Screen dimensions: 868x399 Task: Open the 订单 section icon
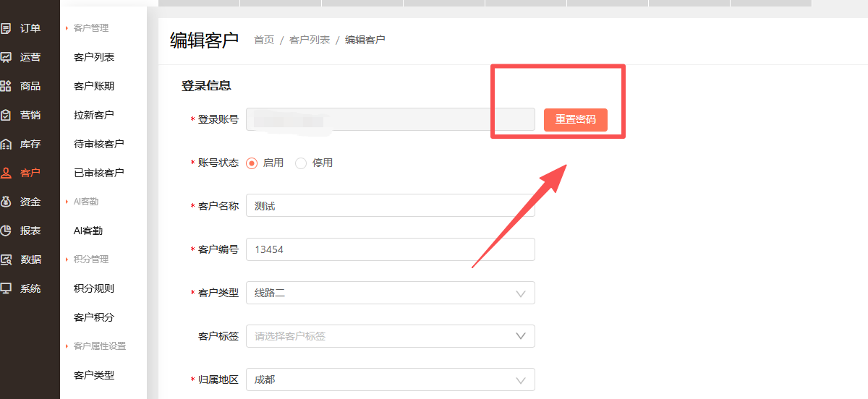pos(6,28)
